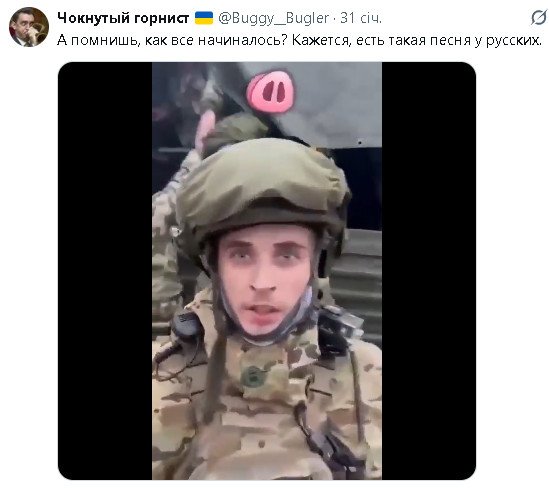
Task: Click the pink pig snout sticker in the video
Action: point(270,92)
